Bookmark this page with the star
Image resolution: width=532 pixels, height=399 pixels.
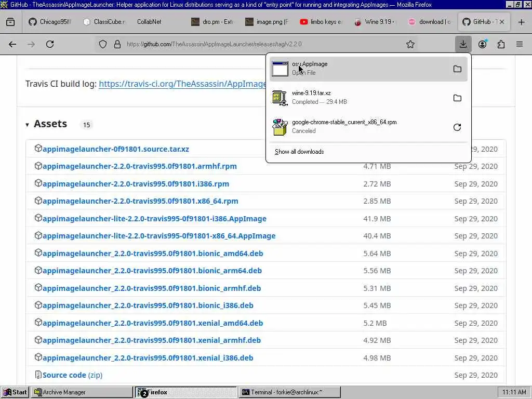pyautogui.click(x=410, y=44)
